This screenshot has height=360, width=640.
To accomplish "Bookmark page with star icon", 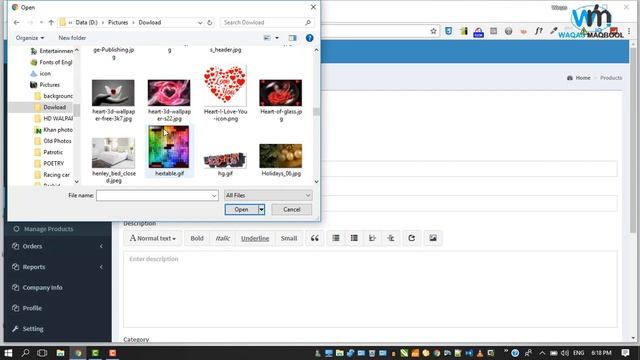I will coord(433,31).
